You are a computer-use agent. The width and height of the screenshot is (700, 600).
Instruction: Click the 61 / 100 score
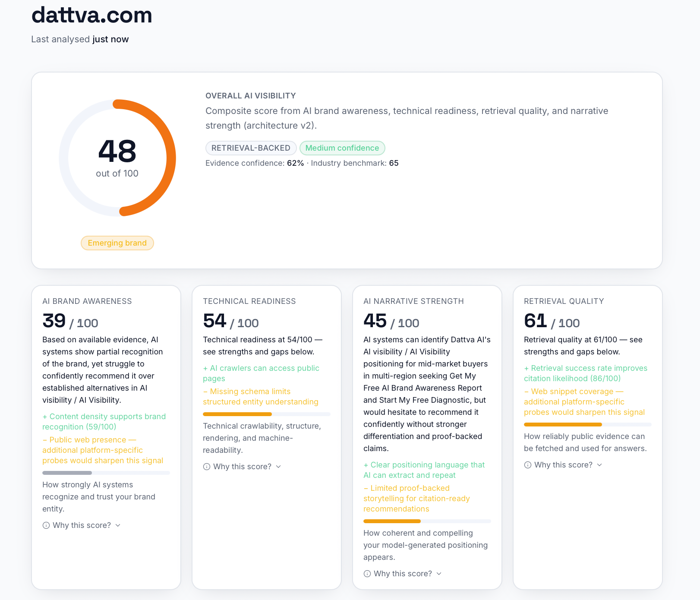click(x=552, y=321)
